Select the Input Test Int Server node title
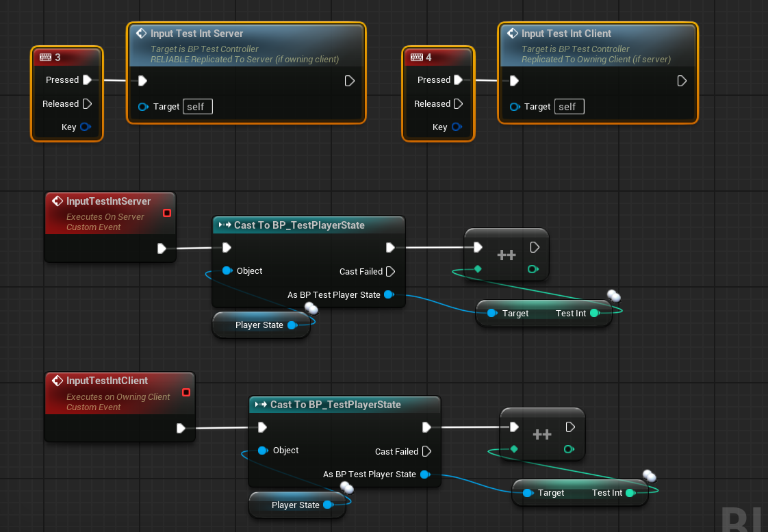The image size is (768, 532). (197, 34)
